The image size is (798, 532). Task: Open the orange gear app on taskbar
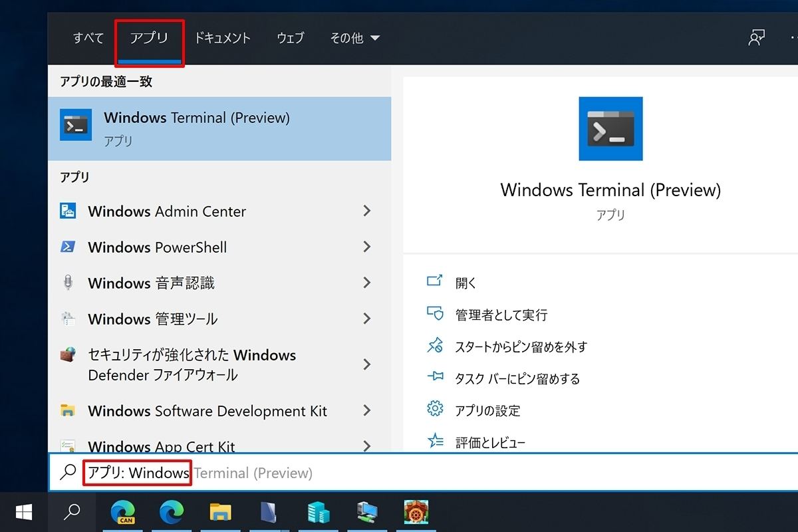click(x=416, y=512)
